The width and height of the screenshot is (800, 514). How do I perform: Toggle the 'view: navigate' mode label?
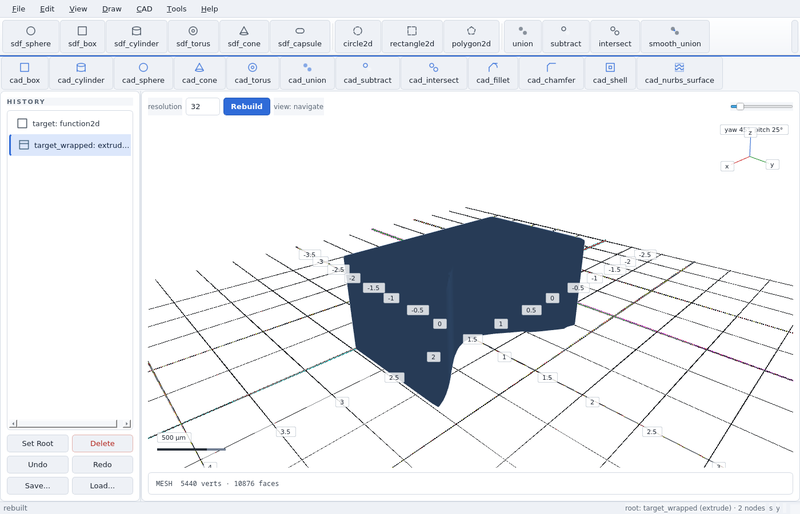(x=298, y=107)
